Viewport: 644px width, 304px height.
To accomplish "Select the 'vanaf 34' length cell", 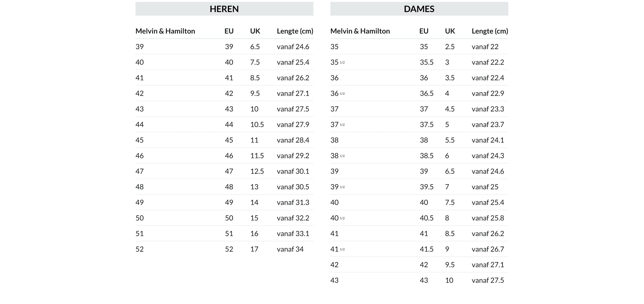I will click(290, 249).
